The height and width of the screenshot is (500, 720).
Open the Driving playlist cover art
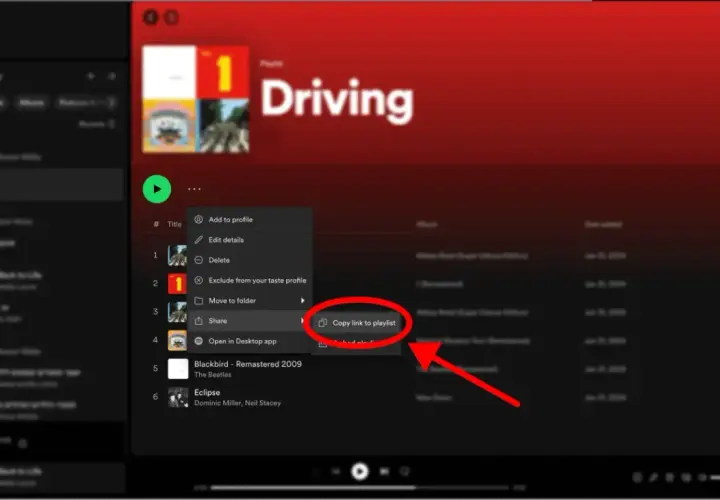[x=196, y=99]
